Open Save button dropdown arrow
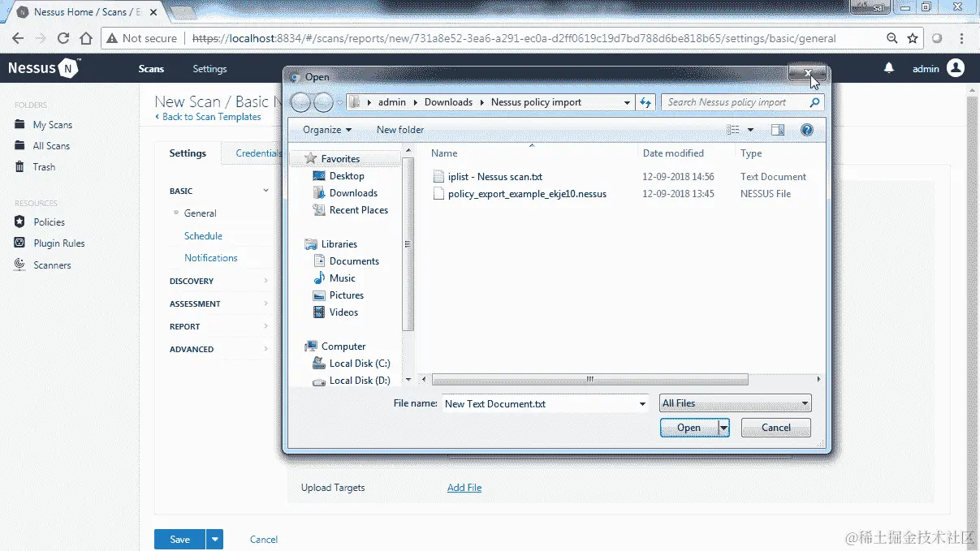The image size is (980, 551). (214, 539)
